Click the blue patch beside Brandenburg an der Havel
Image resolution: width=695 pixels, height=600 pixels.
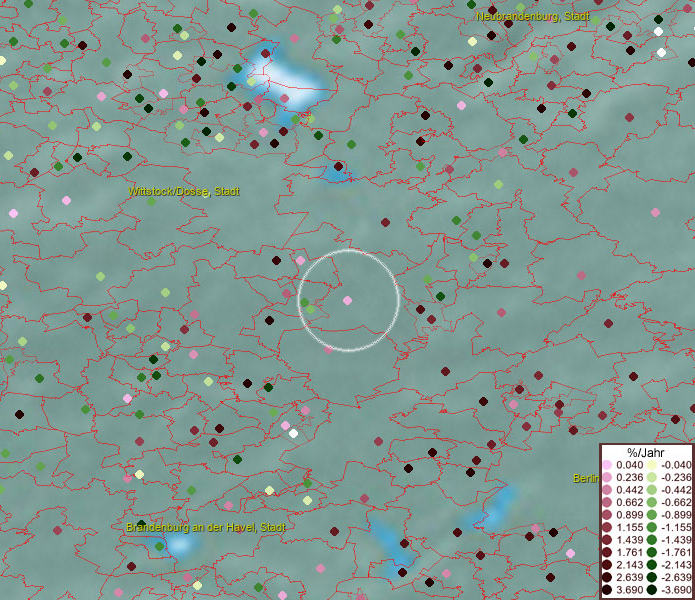pyautogui.click(x=181, y=545)
